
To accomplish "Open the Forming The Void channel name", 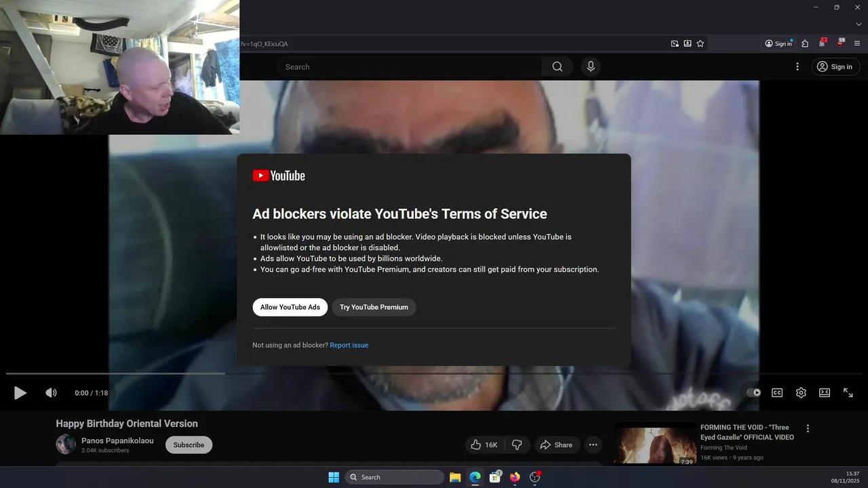I will [x=724, y=447].
